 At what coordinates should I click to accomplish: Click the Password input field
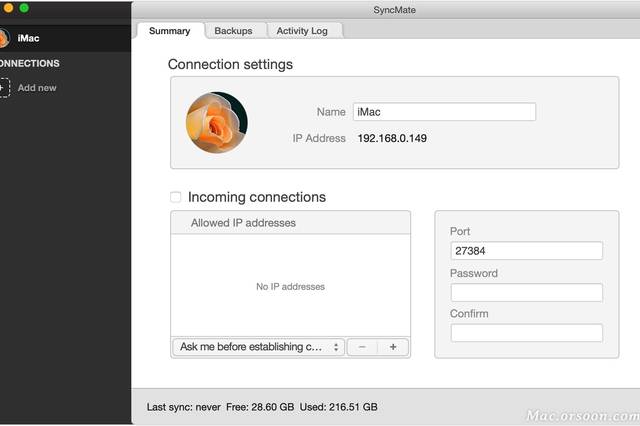pyautogui.click(x=527, y=293)
